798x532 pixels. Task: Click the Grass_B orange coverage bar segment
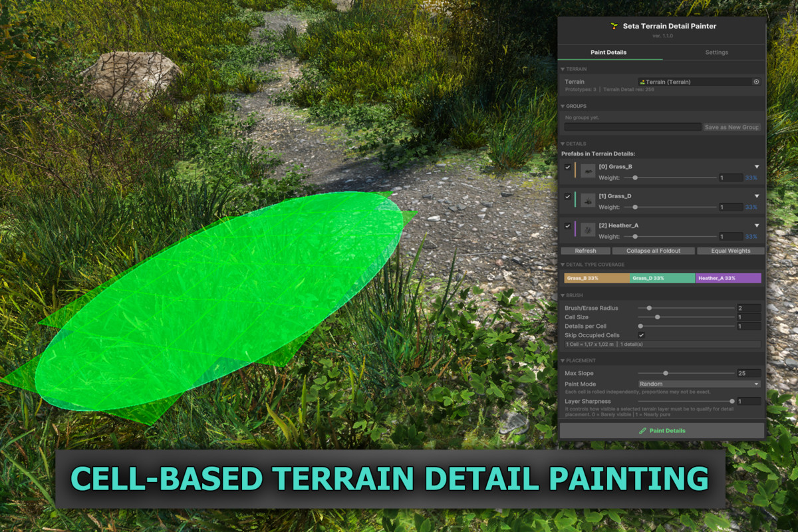597,278
